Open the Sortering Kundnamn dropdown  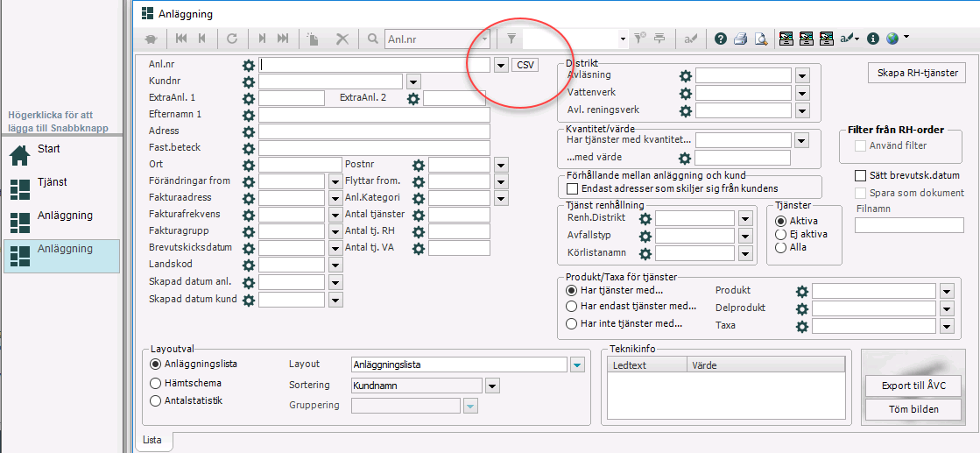(x=492, y=386)
